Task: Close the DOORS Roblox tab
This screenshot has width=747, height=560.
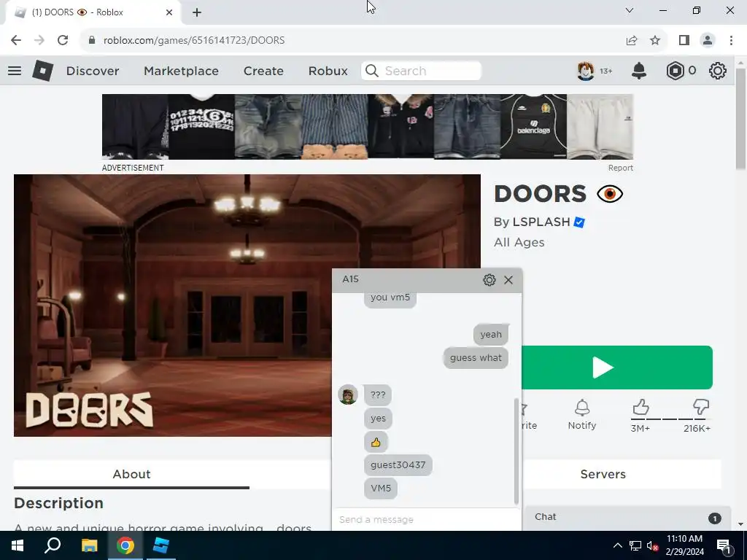Action: coord(169,12)
